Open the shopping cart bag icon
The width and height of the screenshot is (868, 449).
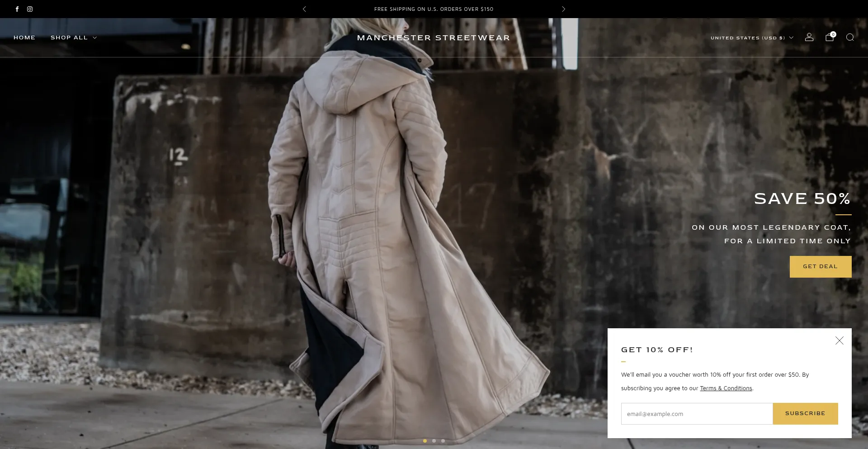pyautogui.click(x=829, y=38)
